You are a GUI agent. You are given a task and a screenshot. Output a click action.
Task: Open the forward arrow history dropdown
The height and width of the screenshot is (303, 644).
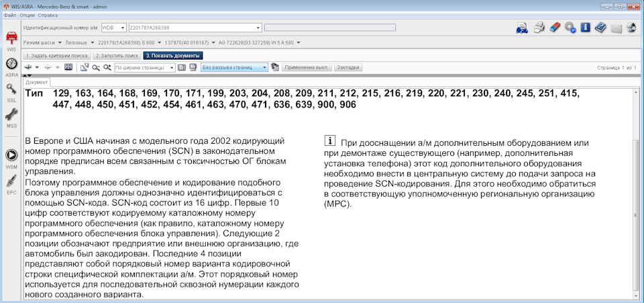57,67
